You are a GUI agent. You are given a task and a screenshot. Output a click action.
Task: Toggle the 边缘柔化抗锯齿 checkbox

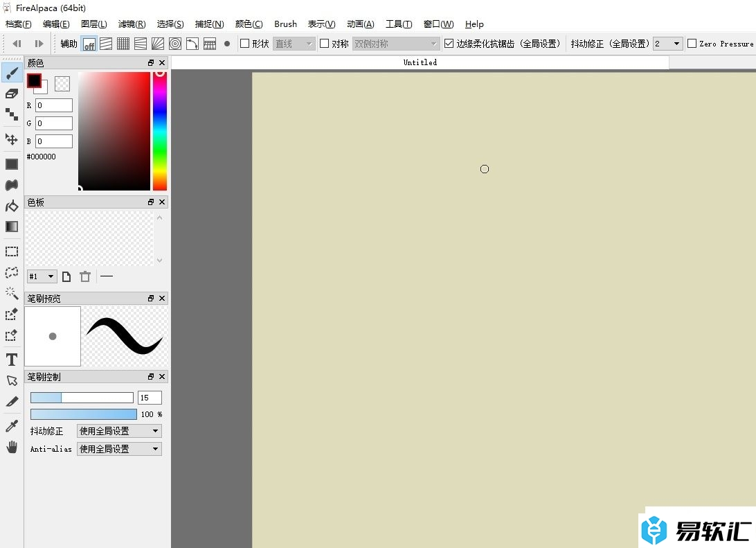coord(449,44)
